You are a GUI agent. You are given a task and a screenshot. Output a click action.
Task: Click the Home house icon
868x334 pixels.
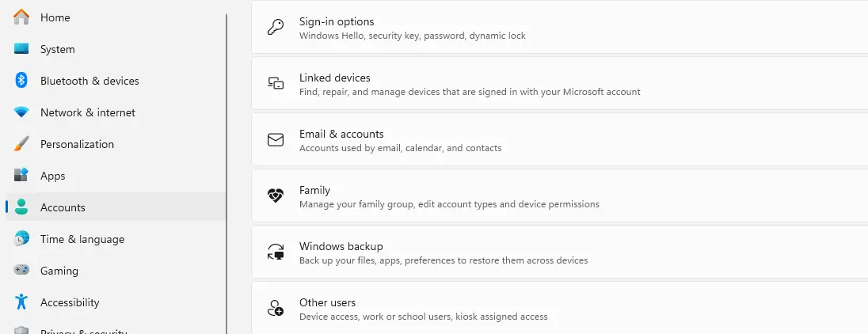[x=21, y=17]
